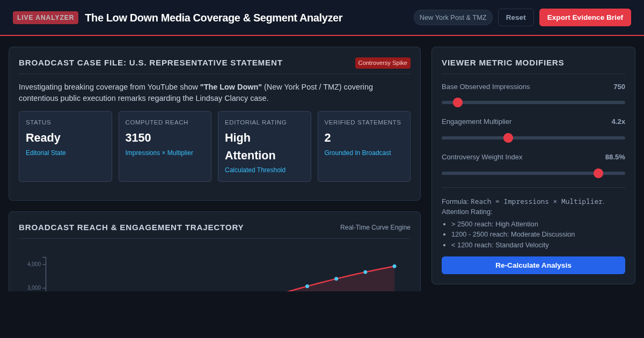Adjust the Engagement Multiplier slider
This screenshot has height=338, width=644.
(x=533, y=138)
